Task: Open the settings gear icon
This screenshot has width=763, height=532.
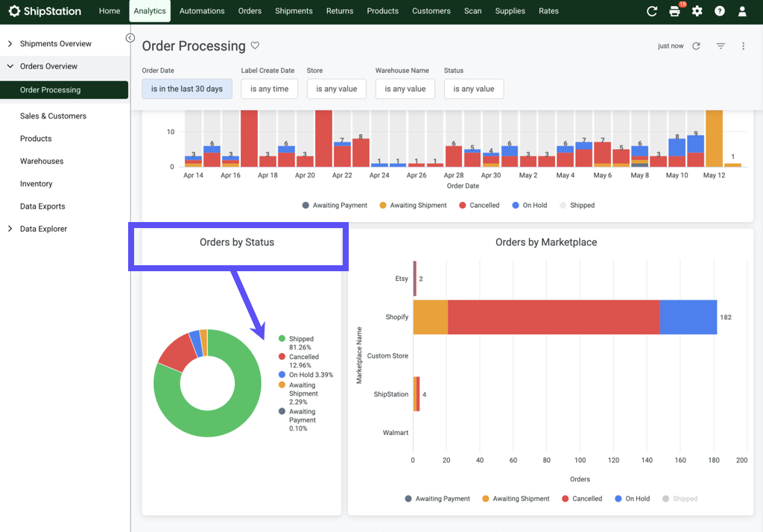Action: tap(697, 10)
